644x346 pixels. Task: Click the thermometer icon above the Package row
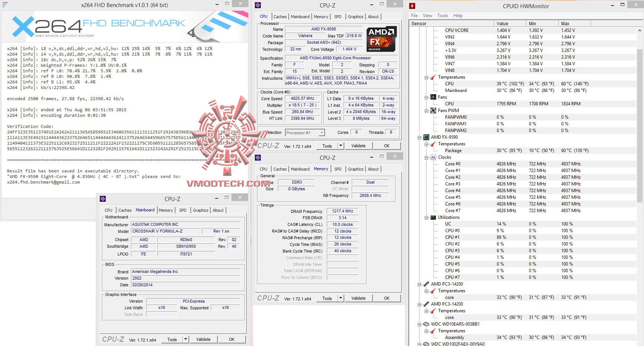[x=433, y=144]
